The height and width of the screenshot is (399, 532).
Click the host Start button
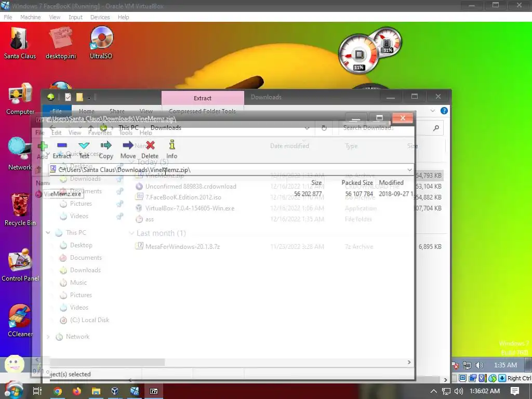(x=14, y=391)
